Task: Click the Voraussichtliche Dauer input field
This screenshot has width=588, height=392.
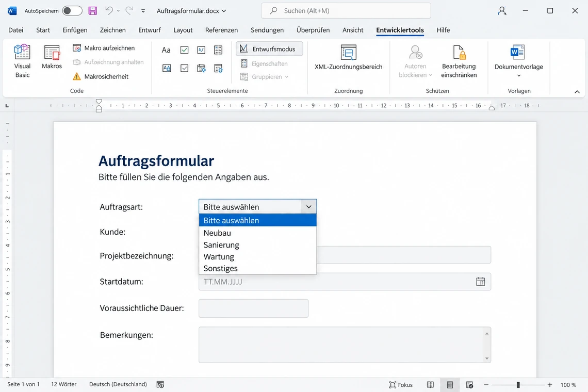Action: 253,308
